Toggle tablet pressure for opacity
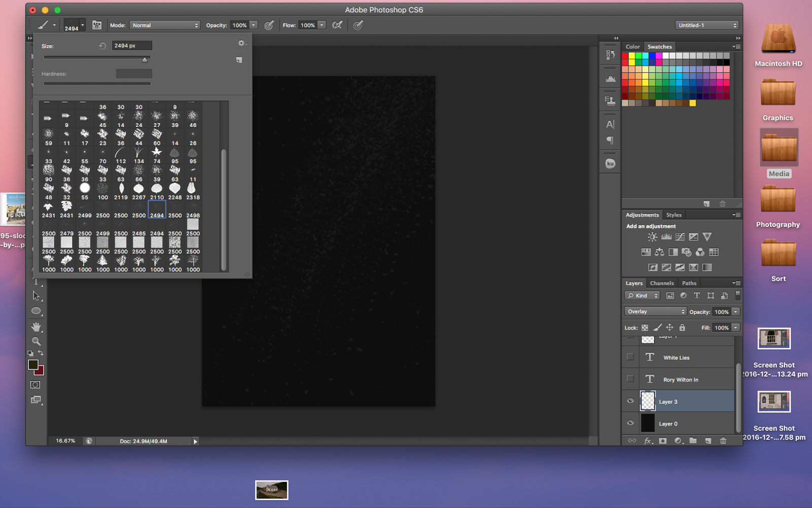 click(269, 25)
